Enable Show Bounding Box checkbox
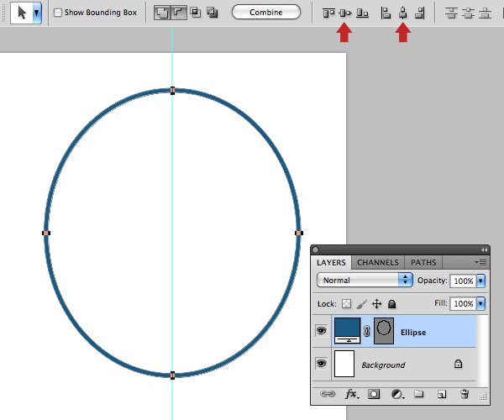504x420 pixels. (x=58, y=13)
